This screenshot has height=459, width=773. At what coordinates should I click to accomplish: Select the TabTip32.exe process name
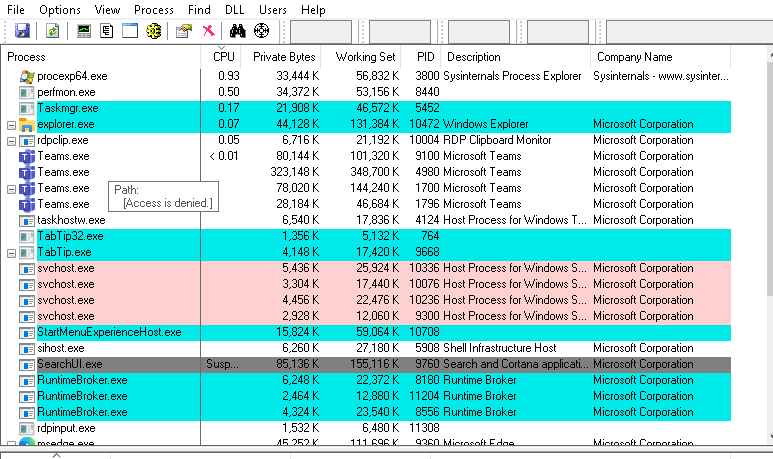pyautogui.click(x=70, y=236)
